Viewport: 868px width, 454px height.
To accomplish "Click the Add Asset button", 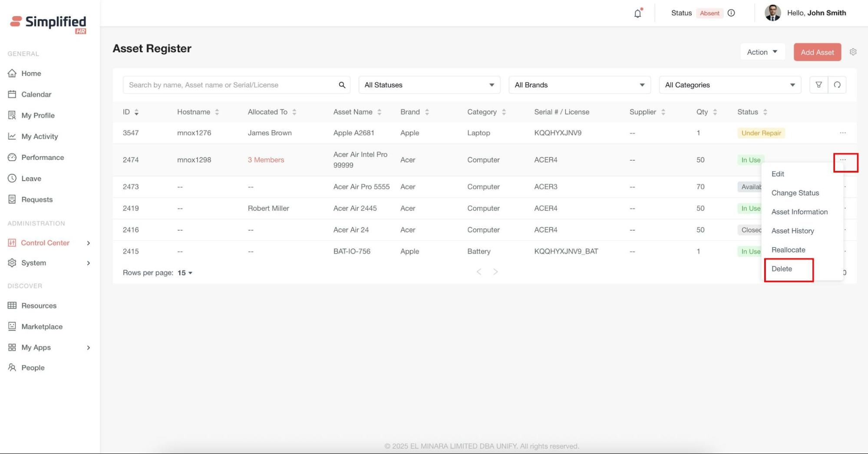I will (x=817, y=52).
